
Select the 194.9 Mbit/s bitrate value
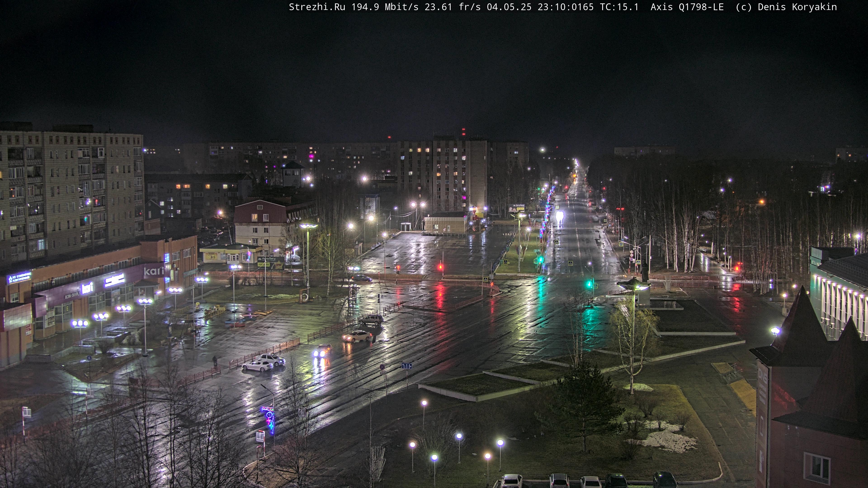pyautogui.click(x=385, y=7)
